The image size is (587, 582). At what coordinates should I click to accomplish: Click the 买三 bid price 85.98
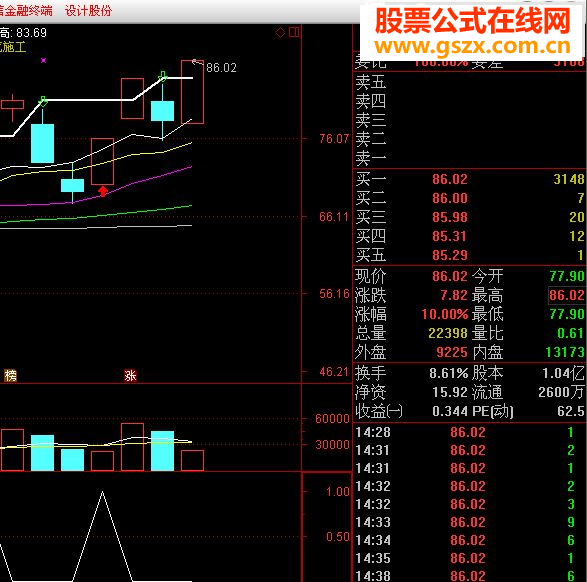[x=450, y=217]
